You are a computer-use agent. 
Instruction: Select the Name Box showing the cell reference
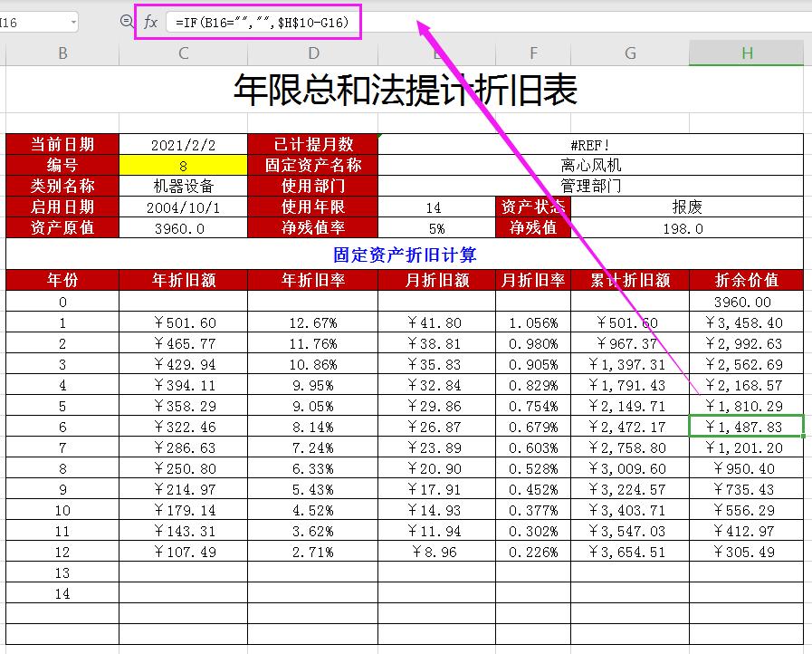coord(32,20)
